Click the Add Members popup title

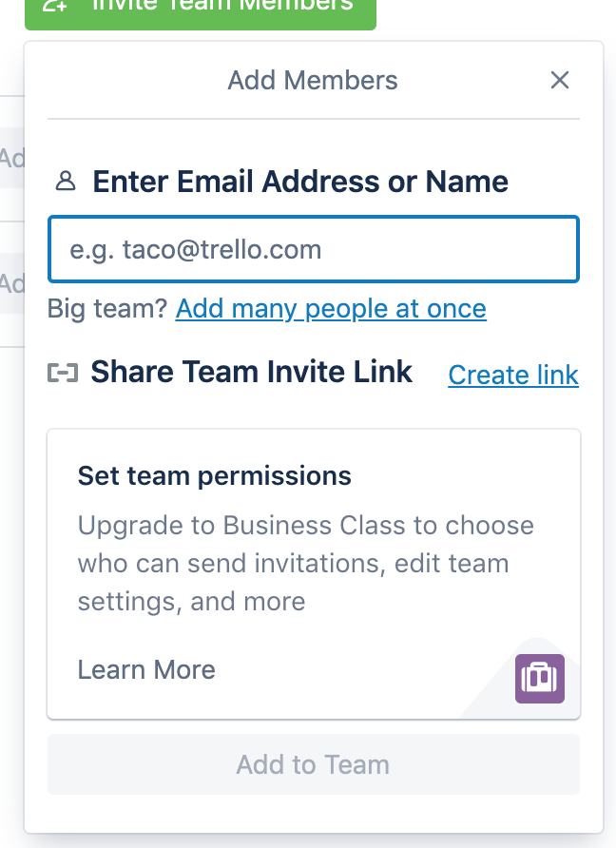(313, 81)
